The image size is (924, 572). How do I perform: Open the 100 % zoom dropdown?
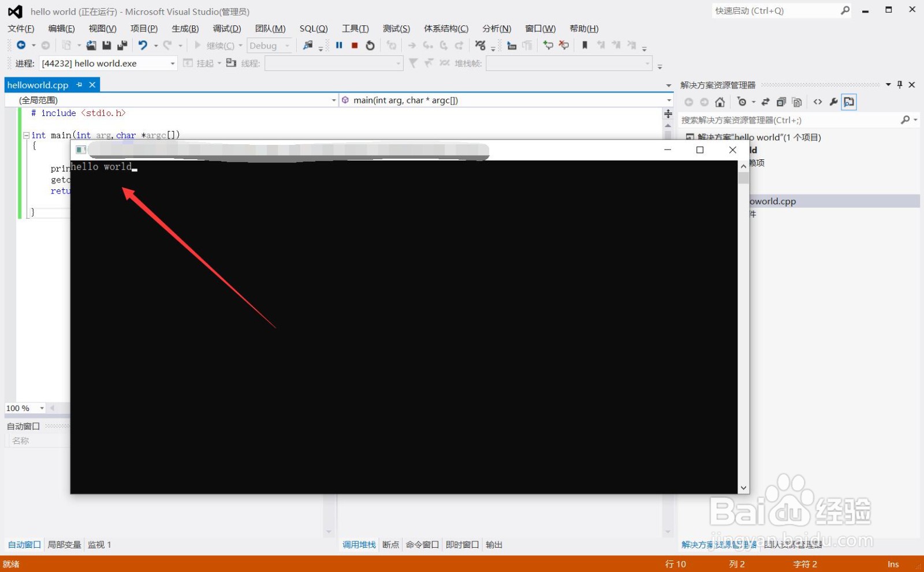(x=42, y=408)
